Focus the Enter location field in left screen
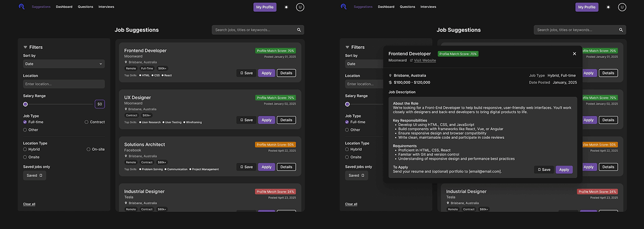The image size is (644, 229). tap(64, 84)
